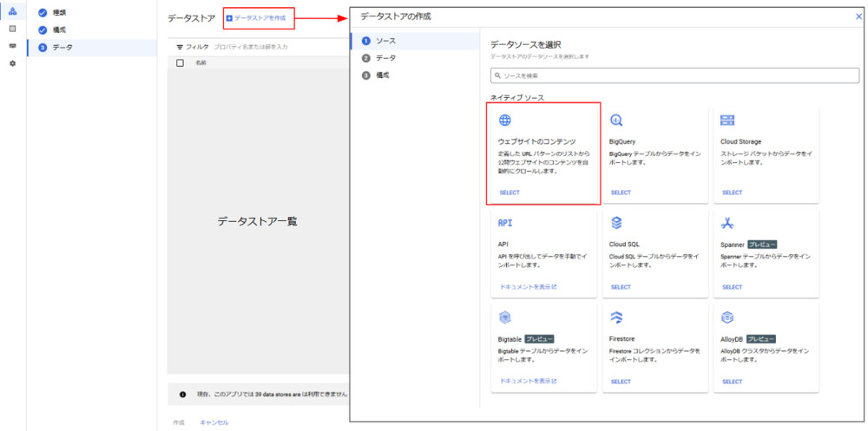Viewport: 868px width, 431px height.
Task: Click the globe icon for website content
Action: pyautogui.click(x=505, y=121)
